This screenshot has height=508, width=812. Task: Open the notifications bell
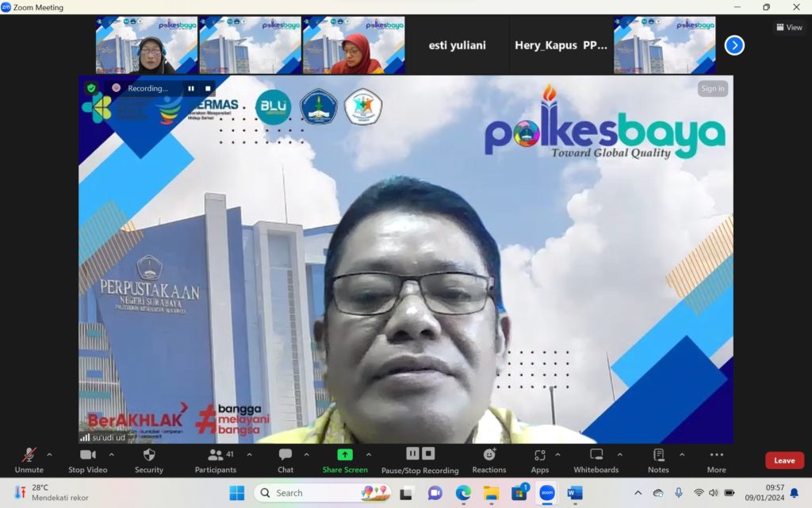(x=795, y=493)
